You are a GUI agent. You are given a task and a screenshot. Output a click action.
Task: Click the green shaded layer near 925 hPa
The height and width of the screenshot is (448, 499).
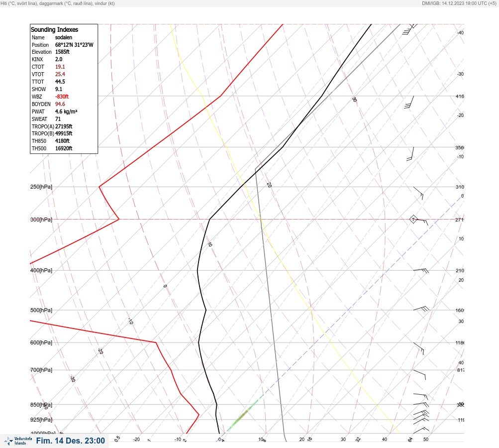(243, 415)
